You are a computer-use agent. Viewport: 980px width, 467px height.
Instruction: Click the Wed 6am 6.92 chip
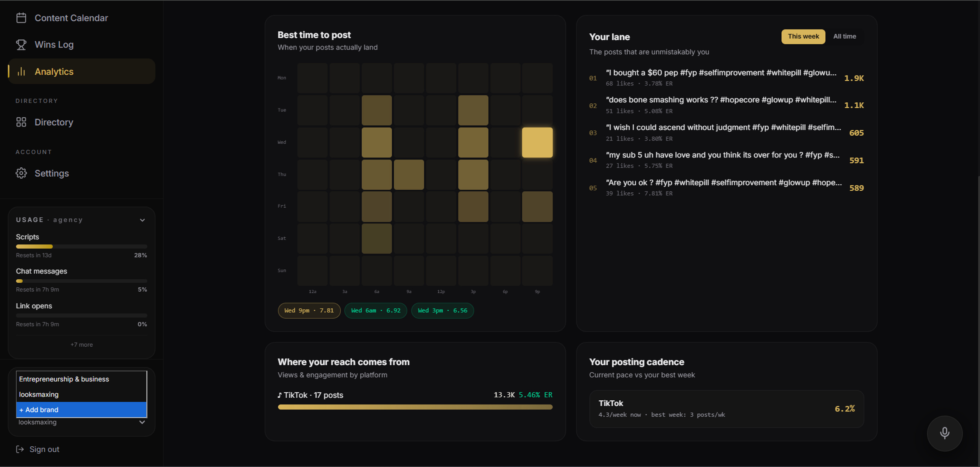[x=376, y=311]
